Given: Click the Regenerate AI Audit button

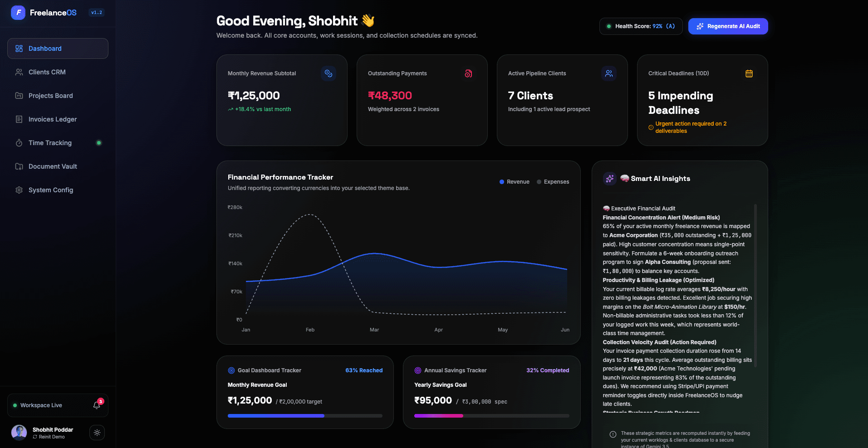Looking at the screenshot, I should tap(728, 26).
